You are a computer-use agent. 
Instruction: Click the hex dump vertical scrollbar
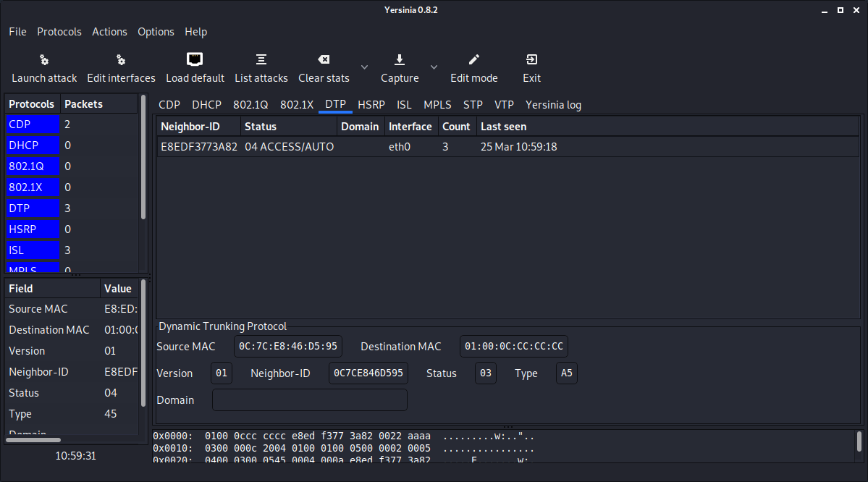point(859,441)
